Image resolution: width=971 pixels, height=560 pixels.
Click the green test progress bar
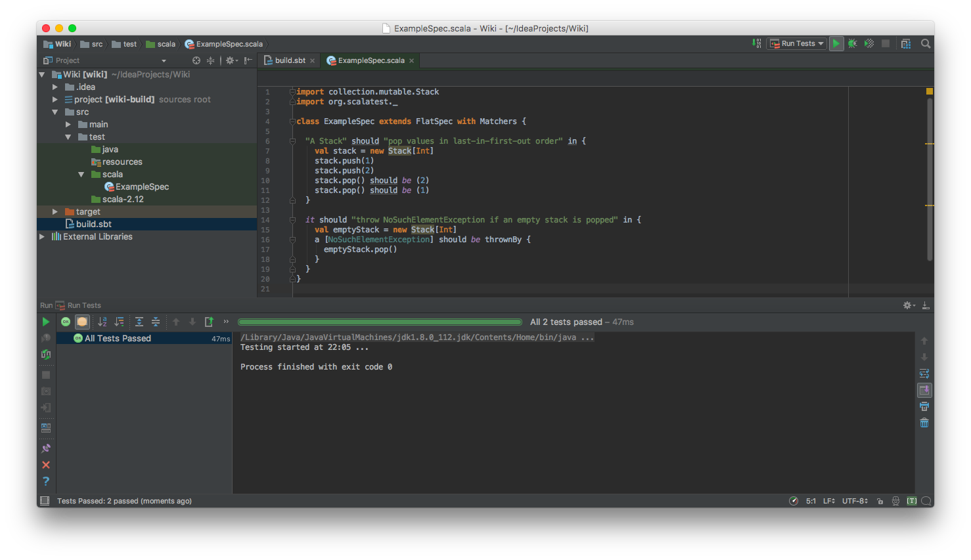(380, 322)
